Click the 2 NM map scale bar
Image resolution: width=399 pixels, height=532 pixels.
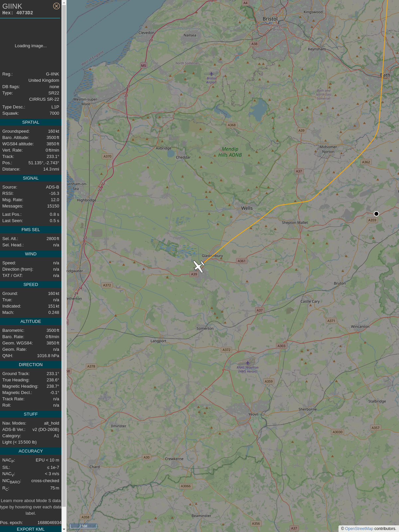[x=83, y=526]
